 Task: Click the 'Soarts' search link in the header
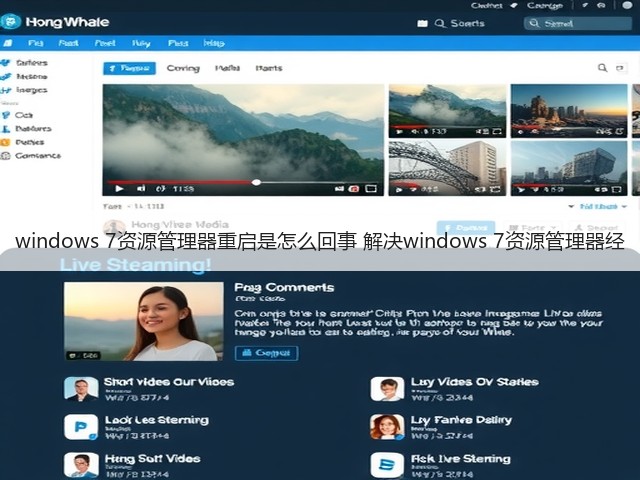pyautogui.click(x=467, y=23)
